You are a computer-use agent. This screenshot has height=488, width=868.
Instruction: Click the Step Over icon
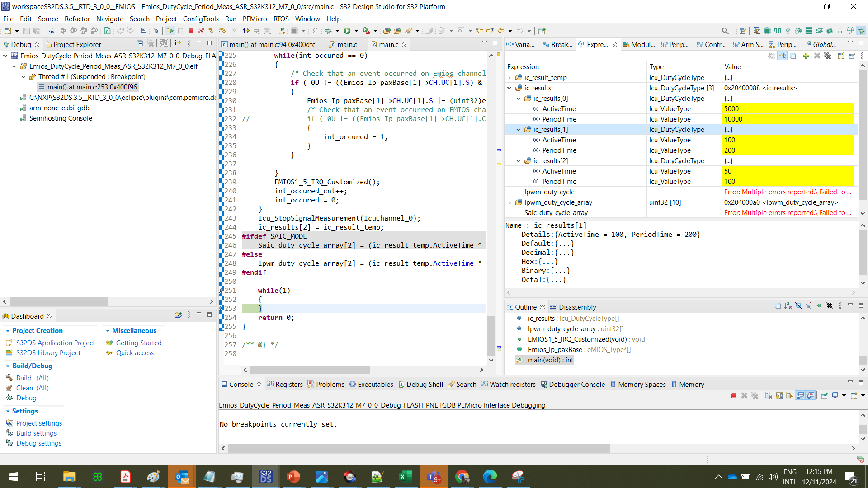coord(222,31)
